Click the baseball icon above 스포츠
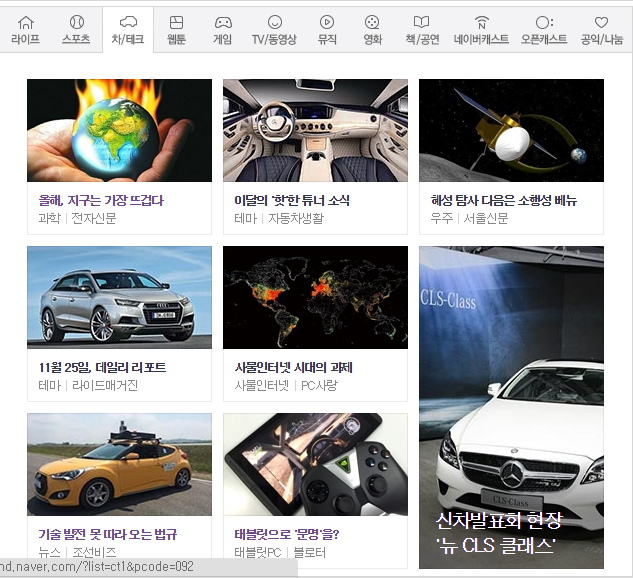 (77, 22)
